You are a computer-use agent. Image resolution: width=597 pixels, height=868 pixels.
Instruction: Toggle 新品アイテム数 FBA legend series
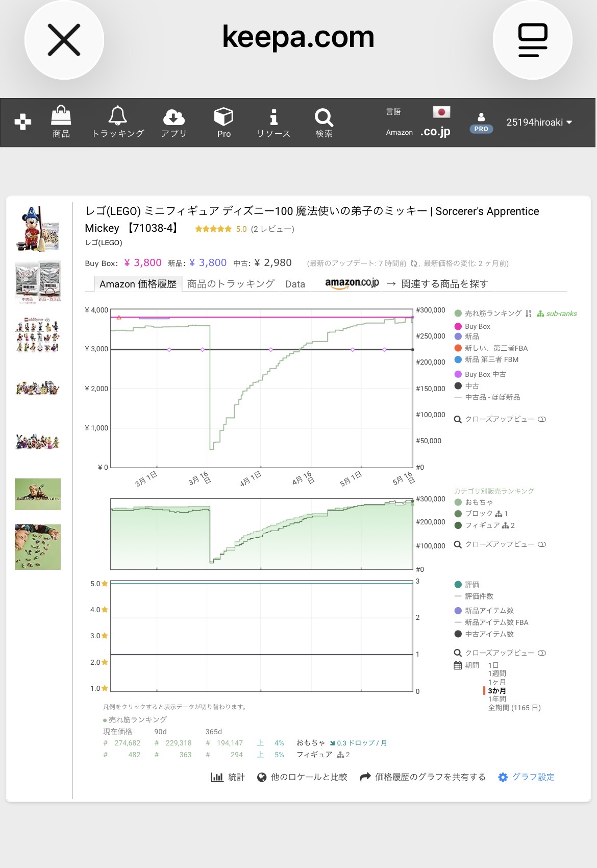coord(491,622)
